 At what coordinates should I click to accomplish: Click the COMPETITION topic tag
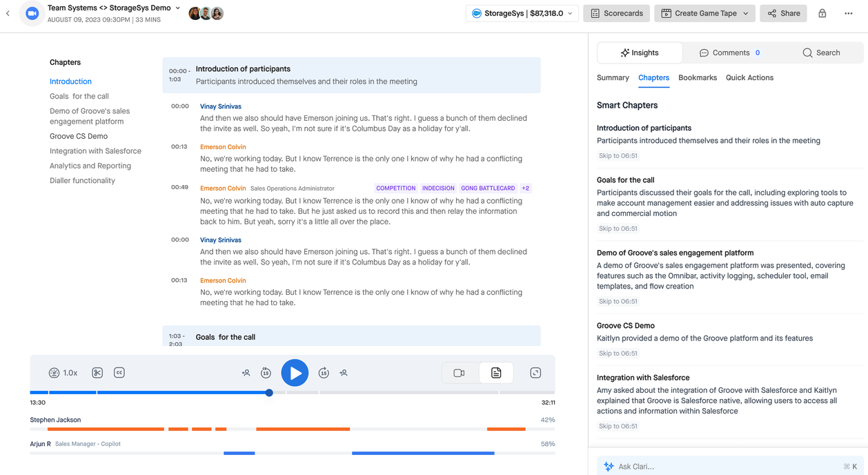(x=396, y=188)
